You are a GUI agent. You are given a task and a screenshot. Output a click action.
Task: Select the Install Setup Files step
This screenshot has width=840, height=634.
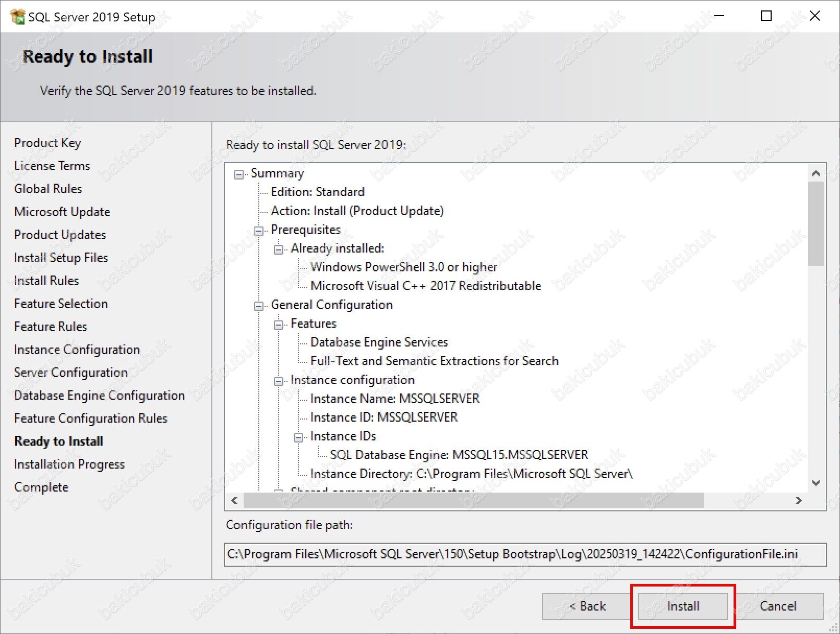(61, 258)
